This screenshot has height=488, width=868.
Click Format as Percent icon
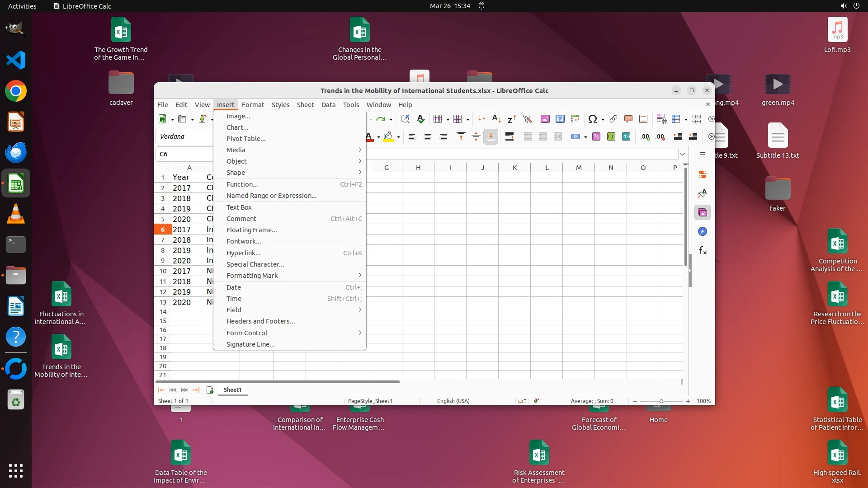(x=596, y=136)
